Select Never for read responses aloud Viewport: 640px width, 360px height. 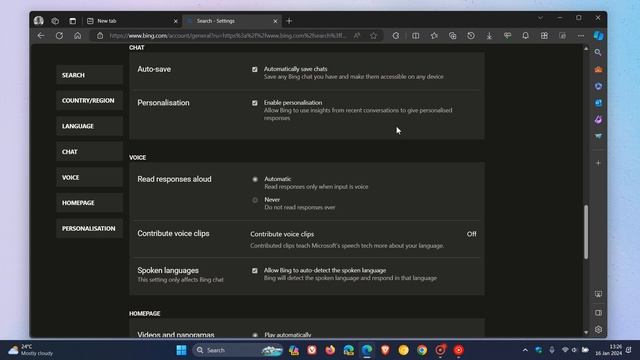click(x=255, y=200)
